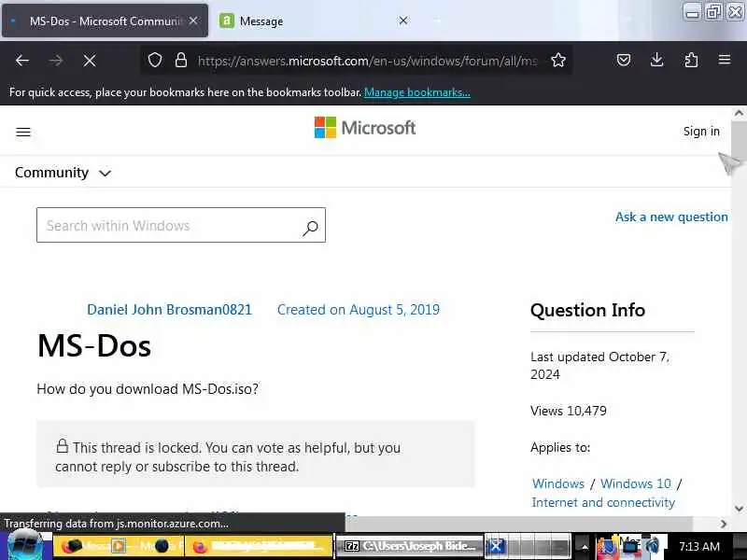Open the Microsoft site hamburger menu
Viewport: 747px width, 560px height.
23,132
